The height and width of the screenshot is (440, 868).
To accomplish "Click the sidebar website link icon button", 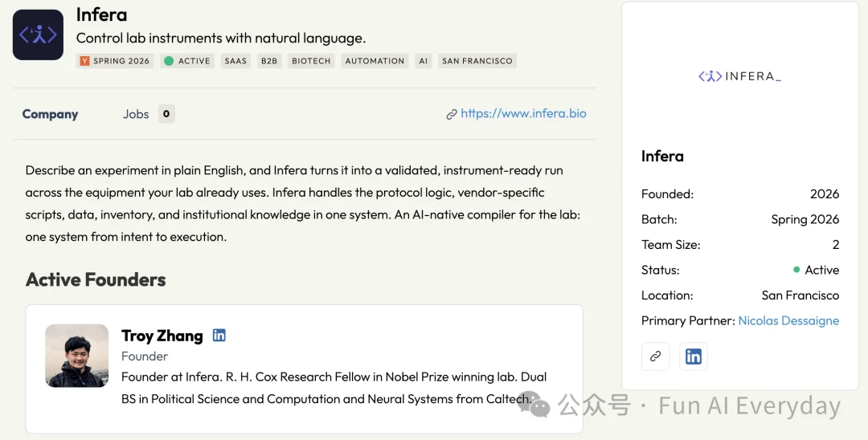I will click(656, 356).
